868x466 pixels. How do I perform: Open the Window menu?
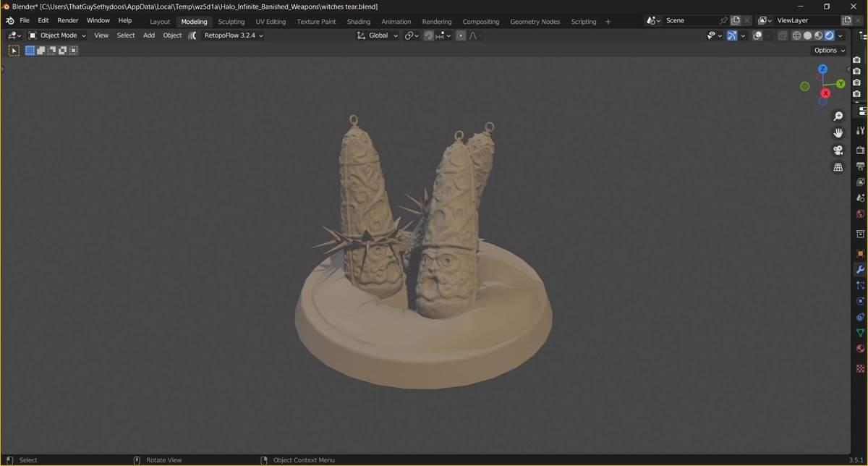[x=98, y=21]
